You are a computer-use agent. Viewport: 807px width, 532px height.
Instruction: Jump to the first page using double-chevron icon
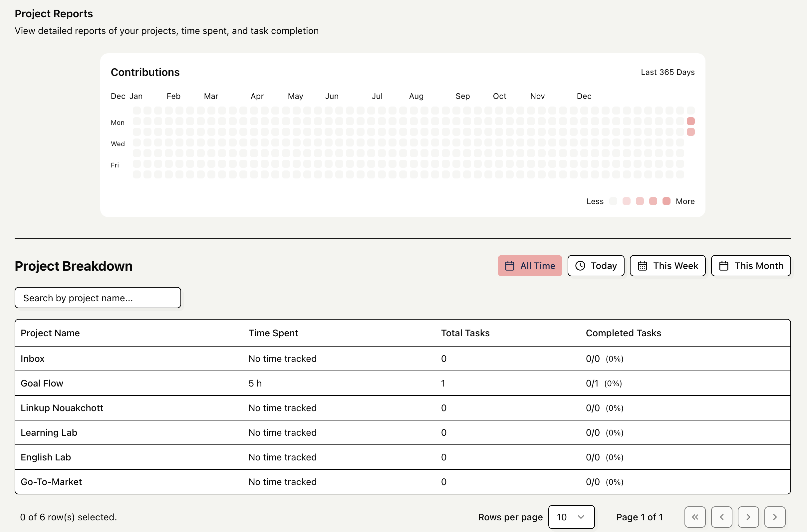click(x=695, y=517)
